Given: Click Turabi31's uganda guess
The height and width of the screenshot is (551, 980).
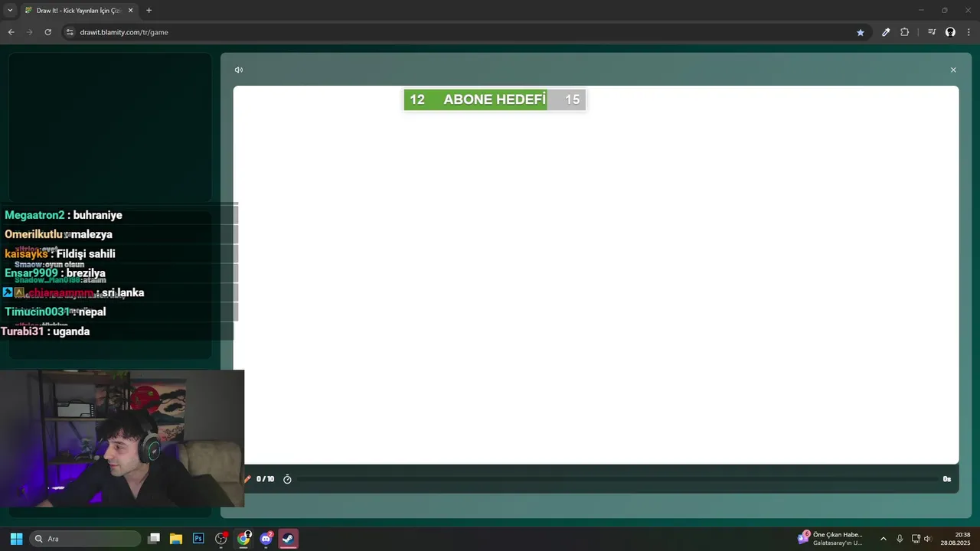Looking at the screenshot, I should point(45,331).
